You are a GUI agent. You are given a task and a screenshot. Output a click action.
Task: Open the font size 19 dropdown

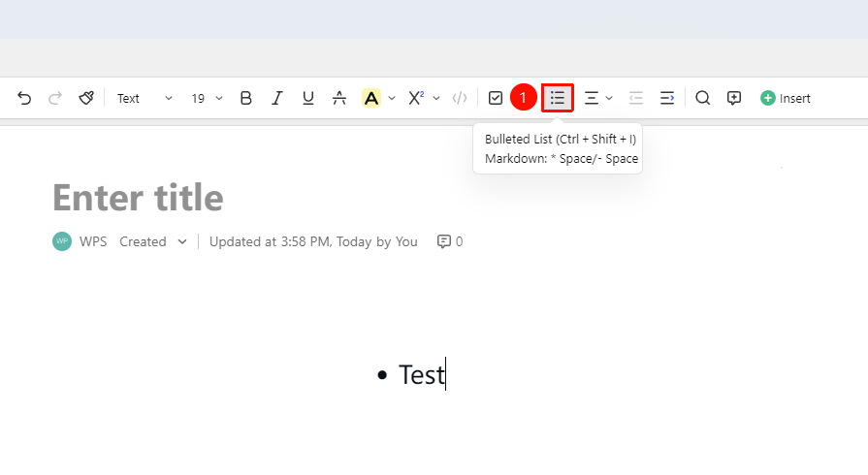207,98
